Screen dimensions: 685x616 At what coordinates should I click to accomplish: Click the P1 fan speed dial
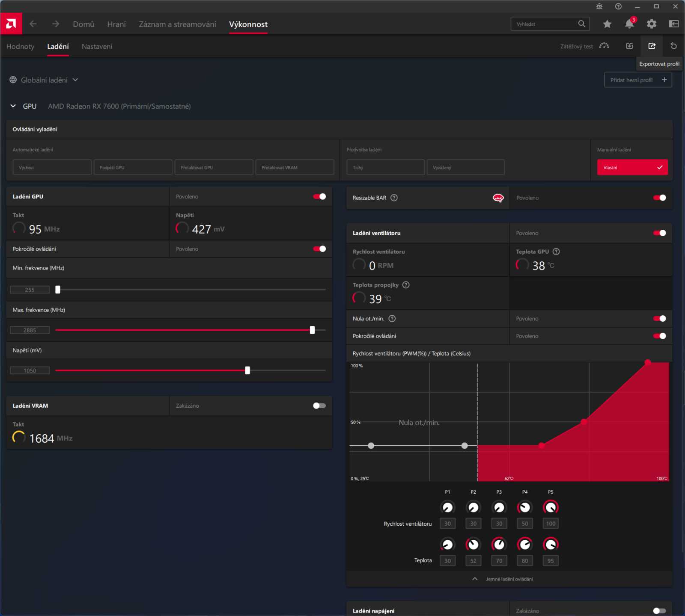point(447,507)
